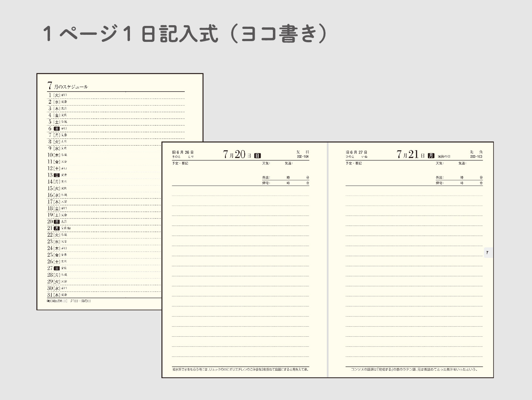532x400 pixels.
Task: Click schedule row '29 [火]'
Action: (x=104, y=282)
